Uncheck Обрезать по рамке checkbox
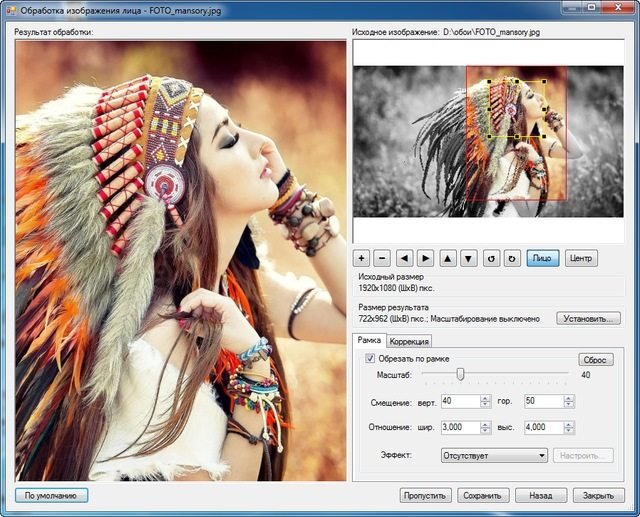The height and width of the screenshot is (517, 640). [x=370, y=358]
